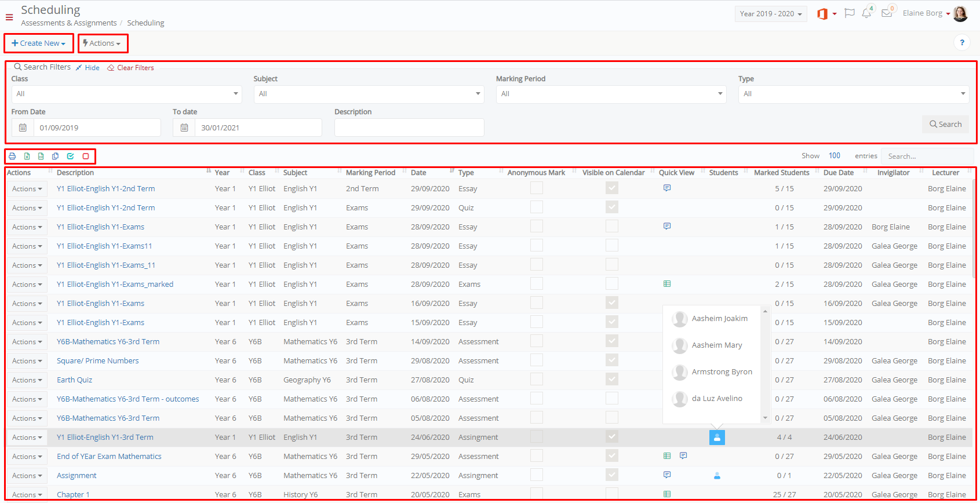The width and height of the screenshot is (980, 503).
Task: Click highlighted students icon in Y1-3rd Term row
Action: click(717, 438)
